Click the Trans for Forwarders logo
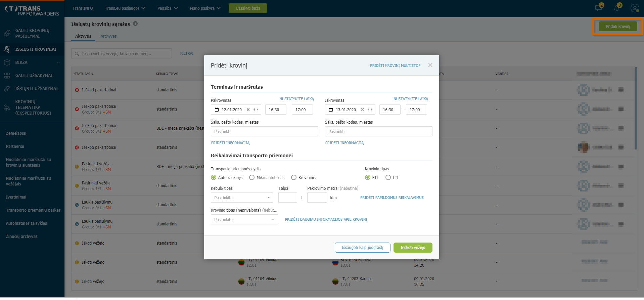644x300 pixels. 32,10
